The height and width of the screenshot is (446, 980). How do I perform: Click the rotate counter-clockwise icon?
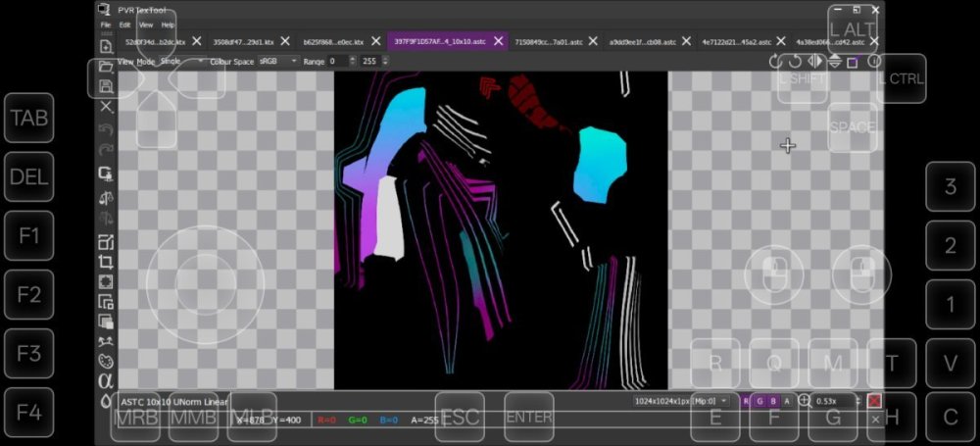pyautogui.click(x=795, y=62)
